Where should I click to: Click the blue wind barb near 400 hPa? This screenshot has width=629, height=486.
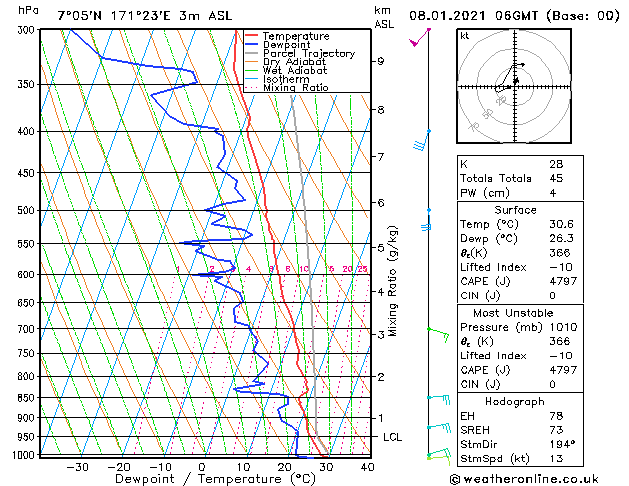pos(422,140)
